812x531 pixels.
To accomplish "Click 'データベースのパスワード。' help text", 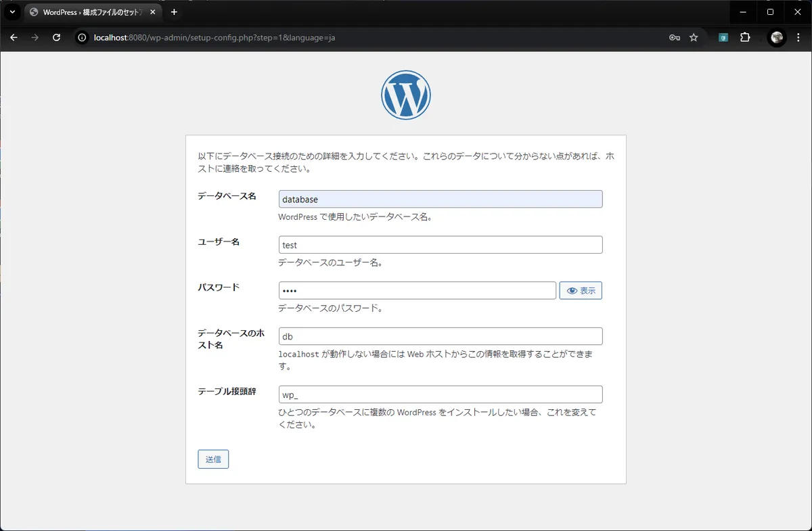I will 331,308.
